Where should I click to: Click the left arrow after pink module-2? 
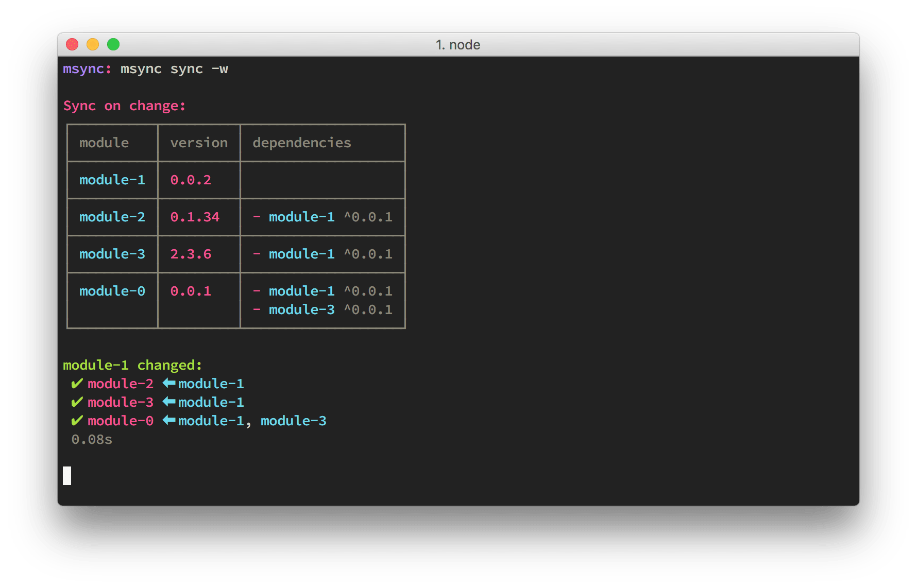tap(169, 383)
